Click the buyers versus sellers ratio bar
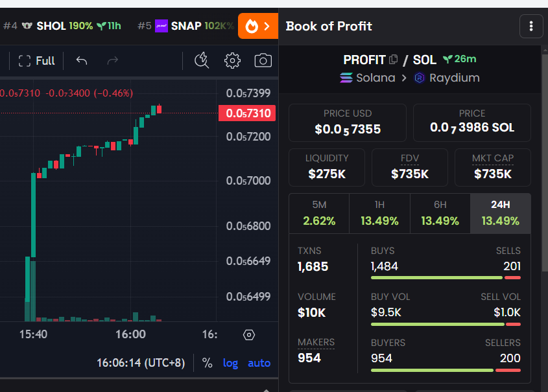Screen dimensions: 548x392 tap(446, 371)
